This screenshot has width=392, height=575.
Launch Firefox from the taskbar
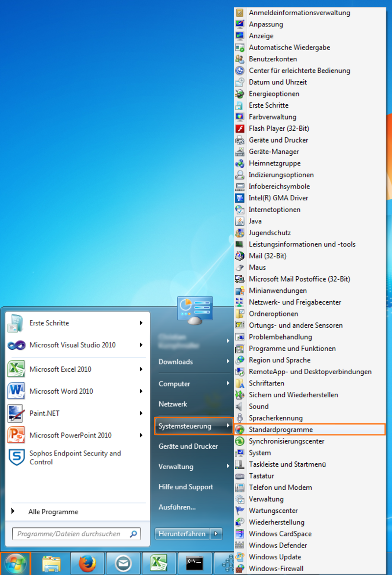(x=87, y=564)
